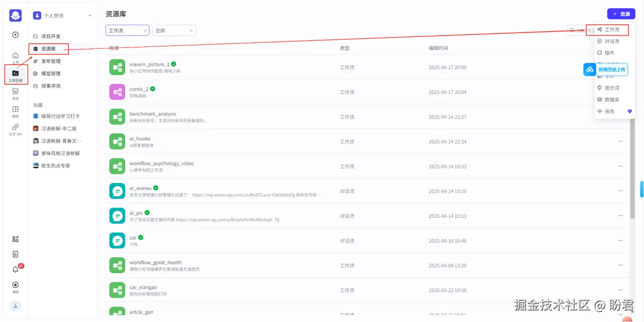Open 发布管理 in the sidebar

[x=63, y=61]
